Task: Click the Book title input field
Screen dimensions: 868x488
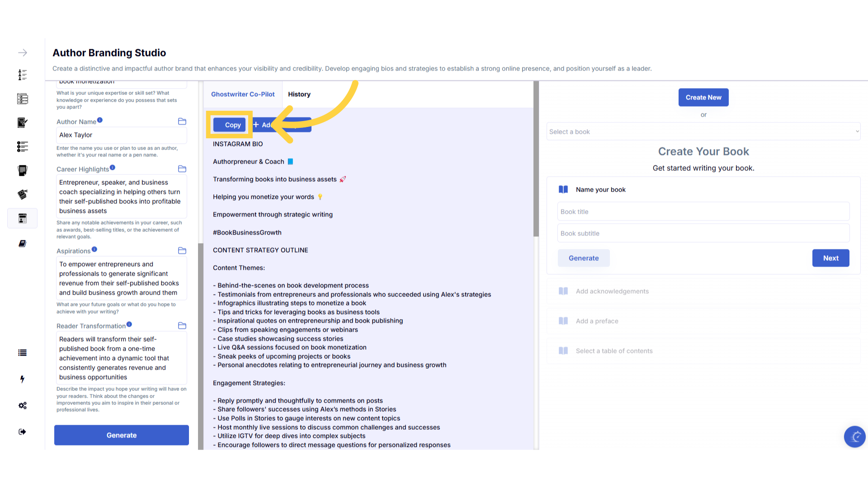Action: point(703,212)
